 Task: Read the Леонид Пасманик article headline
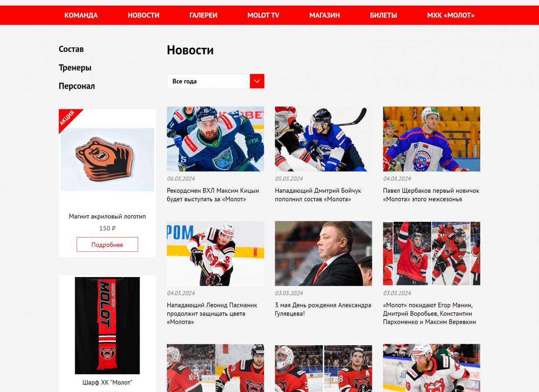click(212, 314)
